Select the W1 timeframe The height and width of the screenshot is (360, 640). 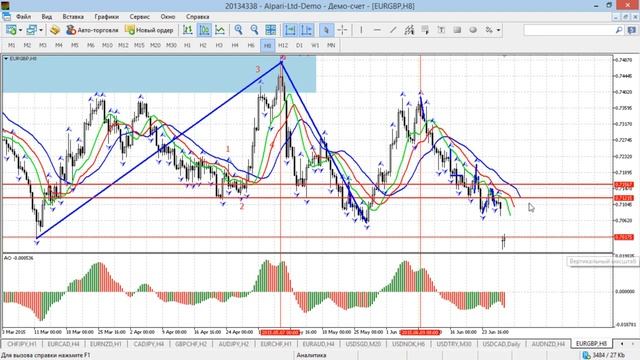click(315, 45)
